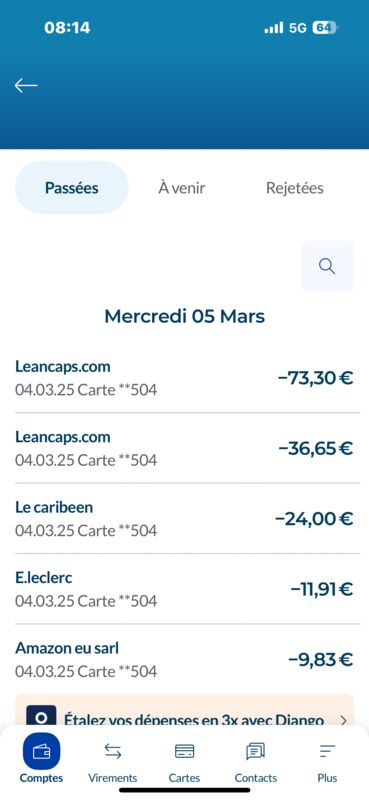Tap the back arrow icon
369x800 pixels.
(x=26, y=85)
